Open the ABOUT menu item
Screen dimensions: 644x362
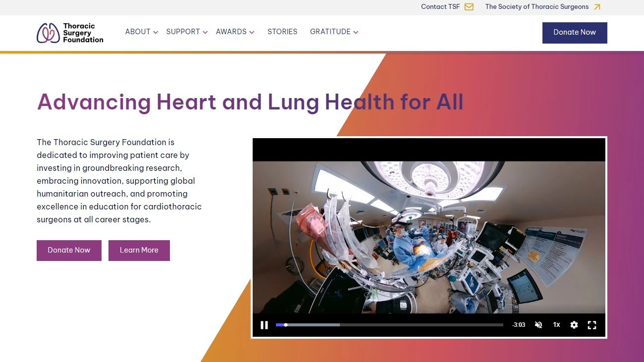[138, 32]
